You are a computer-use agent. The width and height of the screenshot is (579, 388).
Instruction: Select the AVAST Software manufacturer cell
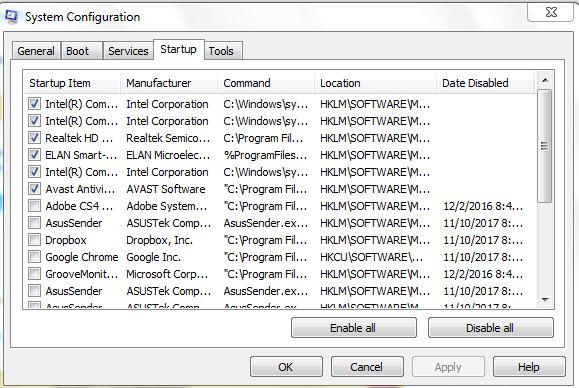[166, 189]
